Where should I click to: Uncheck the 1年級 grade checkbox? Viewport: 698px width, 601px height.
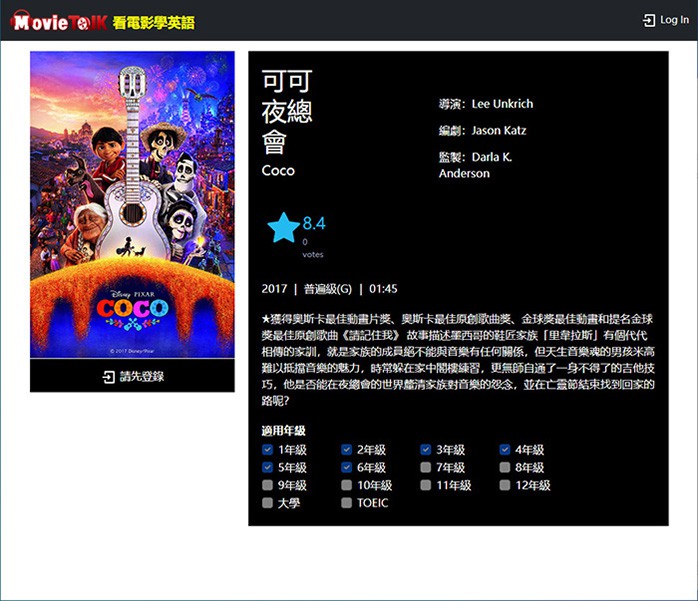pos(267,450)
